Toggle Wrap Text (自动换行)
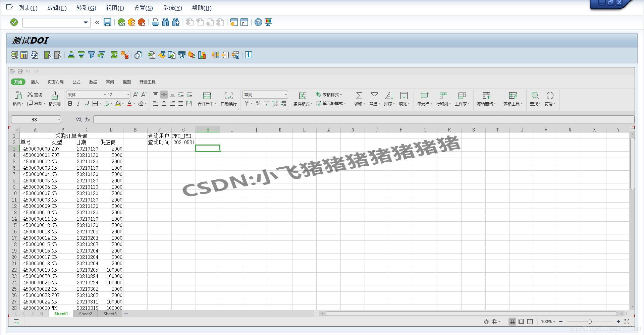Image resolution: width=644 pixels, height=335 pixels. tap(229, 99)
